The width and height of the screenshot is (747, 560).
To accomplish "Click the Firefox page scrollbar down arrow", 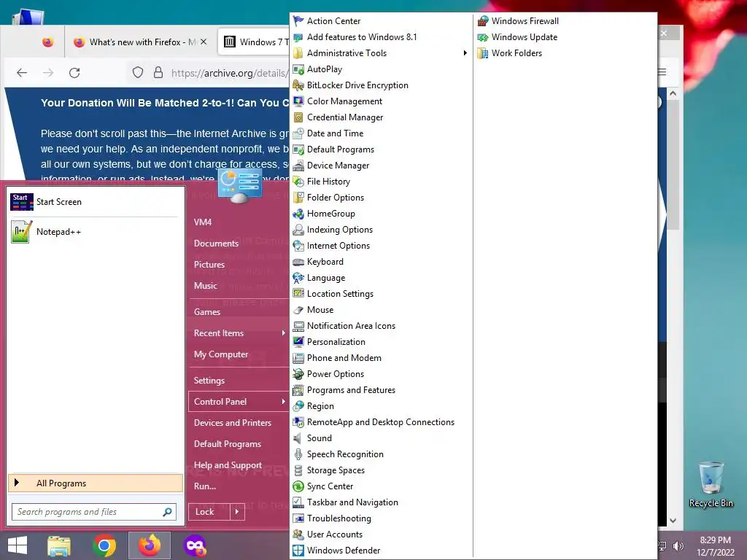I will coord(673,521).
